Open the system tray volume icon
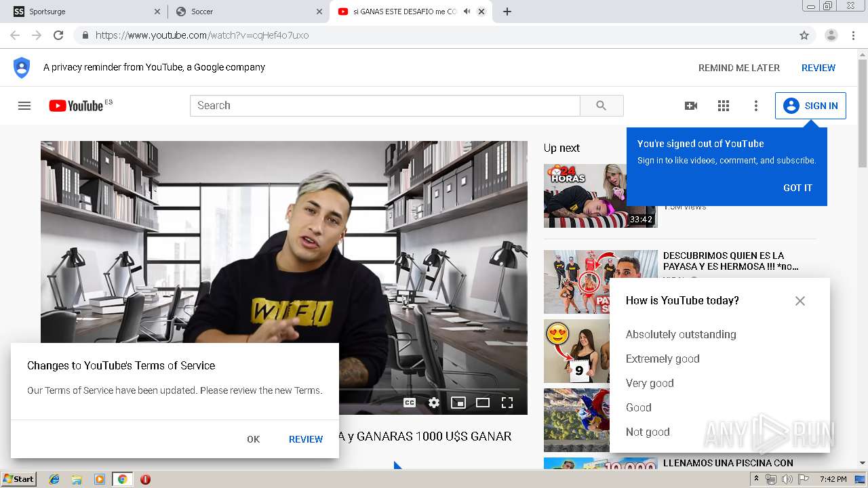Screen dimensions: 868x488 (x=787, y=479)
